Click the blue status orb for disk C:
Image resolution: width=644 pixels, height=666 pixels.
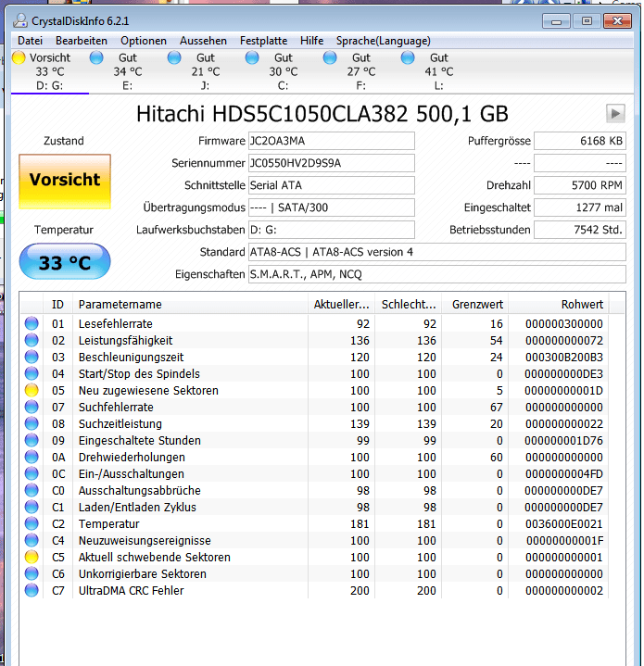pyautogui.click(x=252, y=57)
